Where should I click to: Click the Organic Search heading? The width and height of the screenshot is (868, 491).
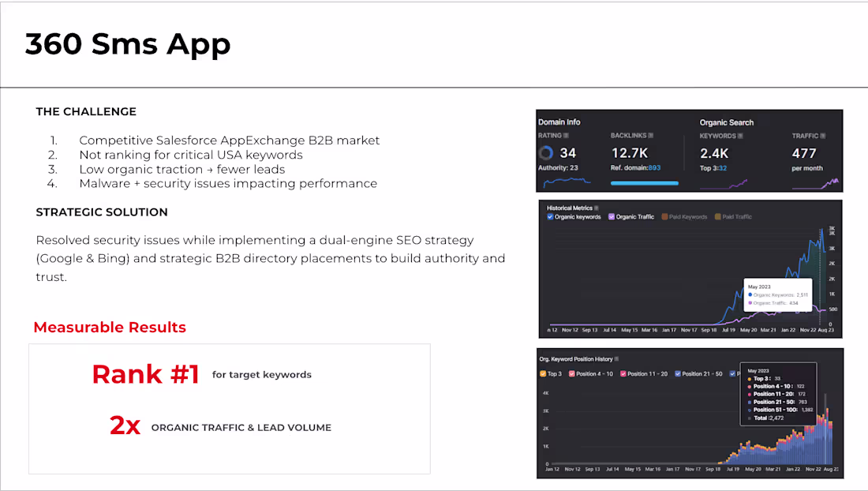(x=726, y=122)
